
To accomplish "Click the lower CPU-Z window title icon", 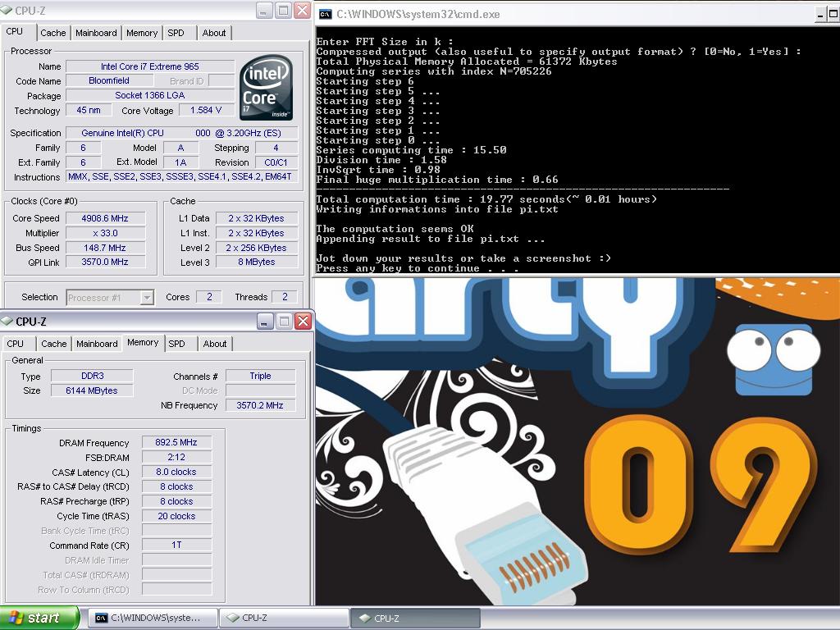I will point(7,321).
